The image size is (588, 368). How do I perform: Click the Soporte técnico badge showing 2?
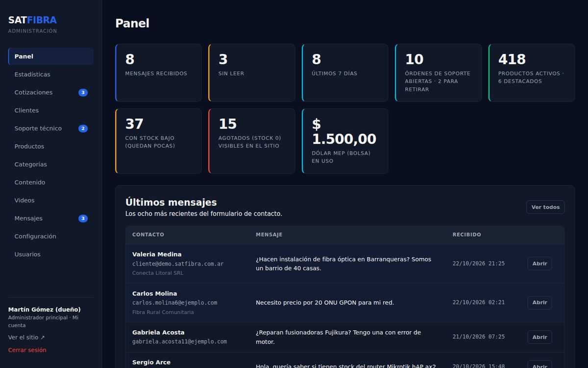[83, 129]
